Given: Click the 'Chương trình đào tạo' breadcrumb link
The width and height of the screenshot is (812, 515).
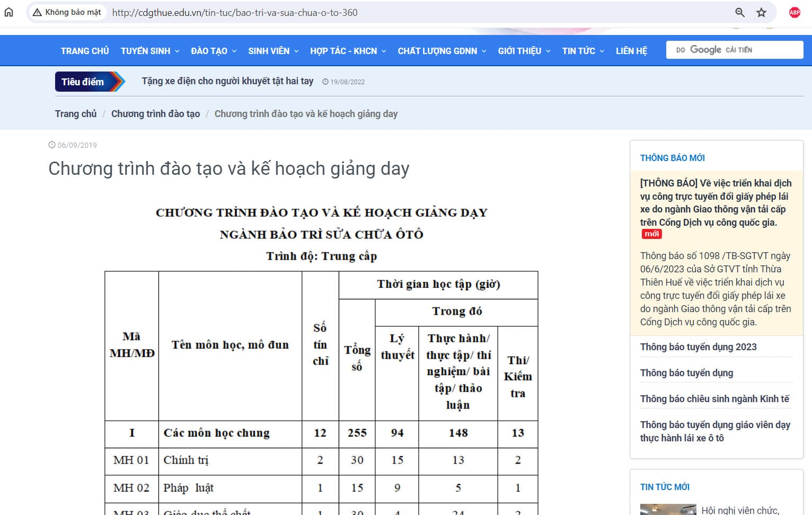Looking at the screenshot, I should 155,114.
